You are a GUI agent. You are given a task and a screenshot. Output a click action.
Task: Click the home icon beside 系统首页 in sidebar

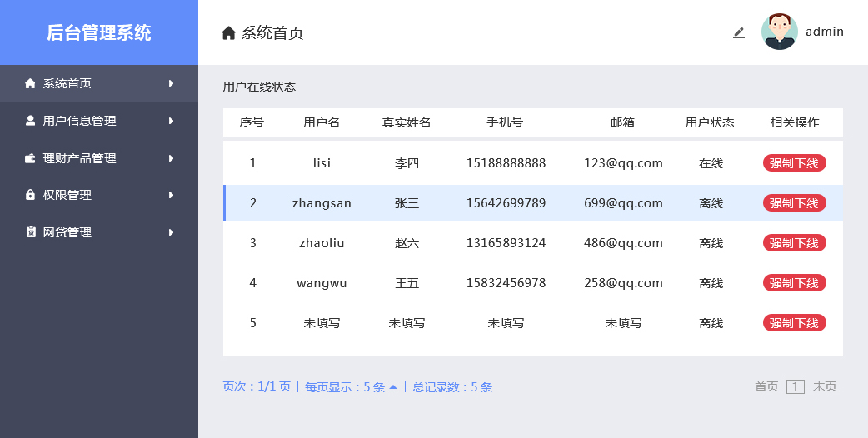pyautogui.click(x=31, y=83)
